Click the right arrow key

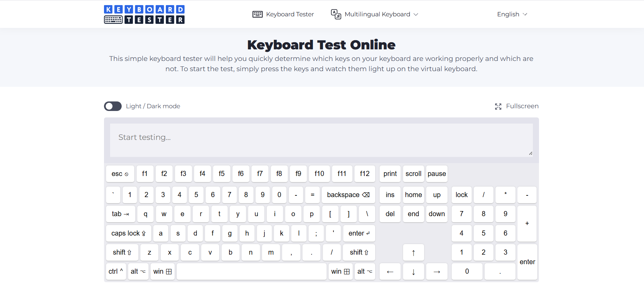(x=437, y=271)
